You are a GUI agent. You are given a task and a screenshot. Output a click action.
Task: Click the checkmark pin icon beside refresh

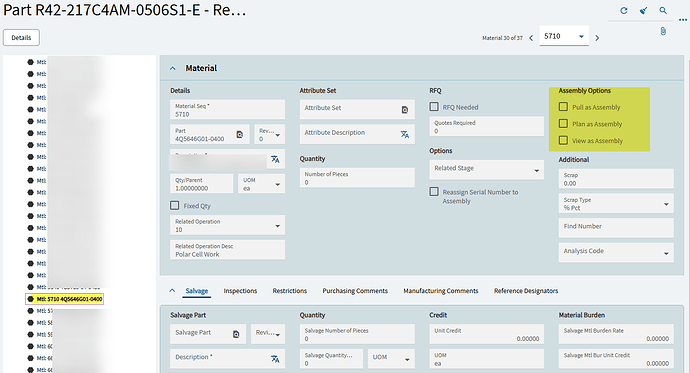pos(643,11)
